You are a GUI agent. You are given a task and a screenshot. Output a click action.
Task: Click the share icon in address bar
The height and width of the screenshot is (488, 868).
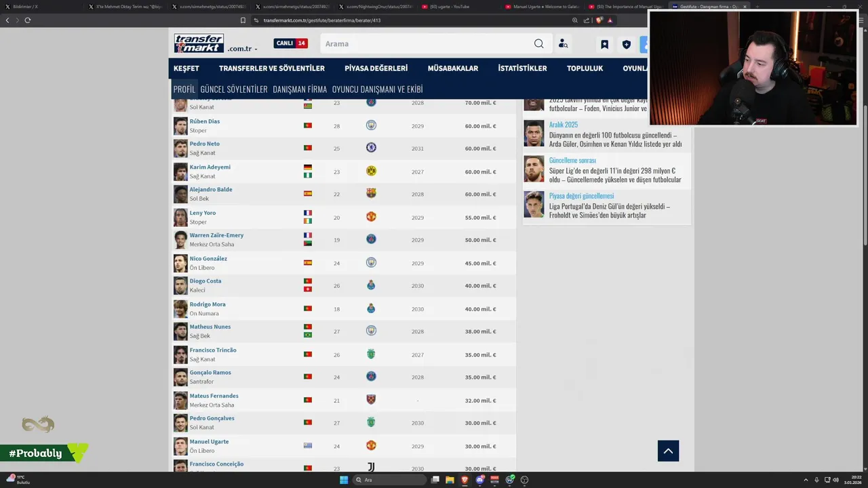(586, 20)
